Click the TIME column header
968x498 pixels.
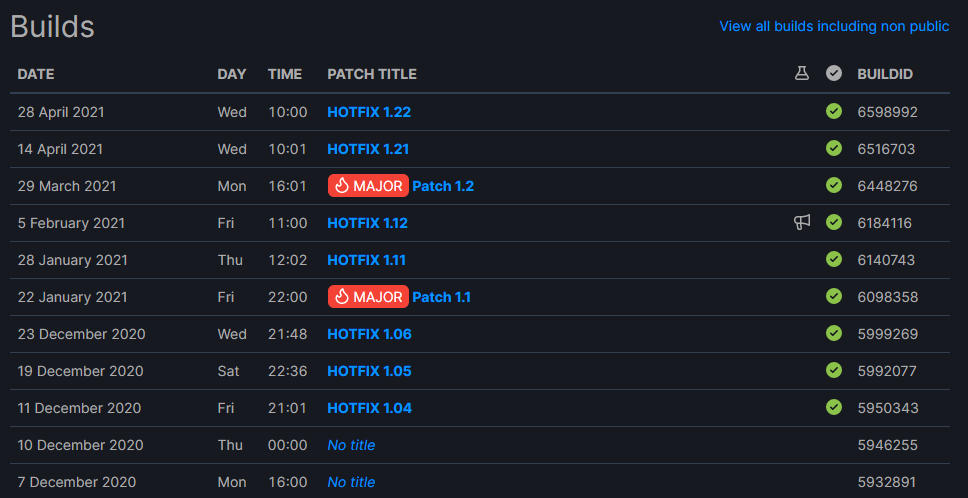click(285, 74)
